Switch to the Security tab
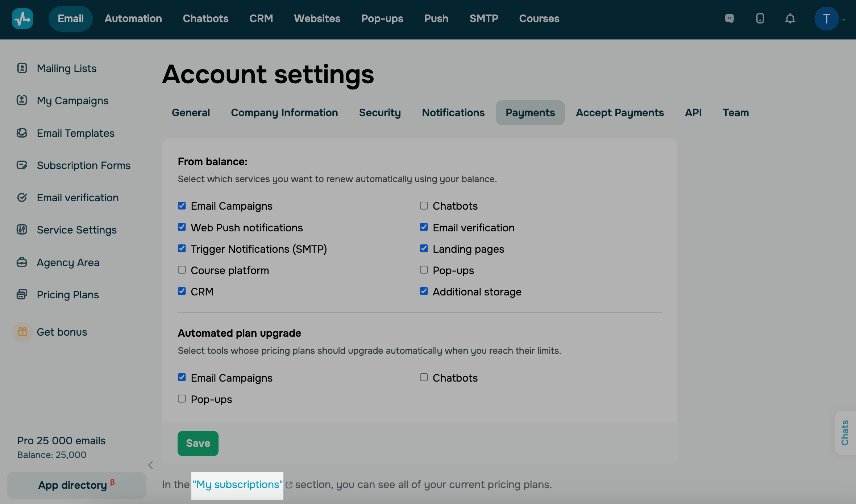The height and width of the screenshot is (504, 856). click(380, 113)
